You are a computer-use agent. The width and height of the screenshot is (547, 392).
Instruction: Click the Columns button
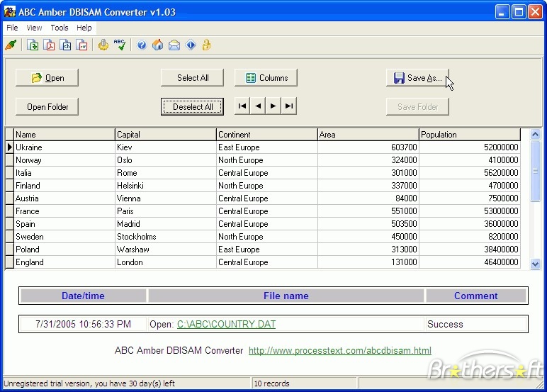click(266, 78)
